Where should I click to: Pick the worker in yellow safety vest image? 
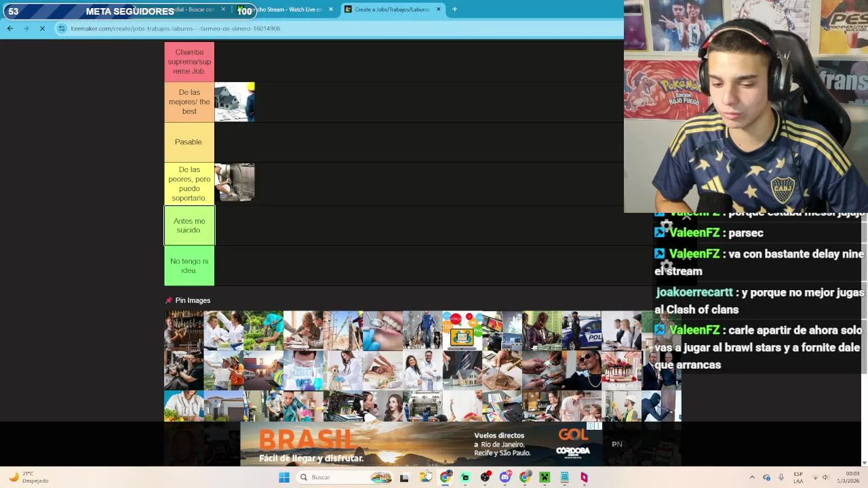point(622,406)
